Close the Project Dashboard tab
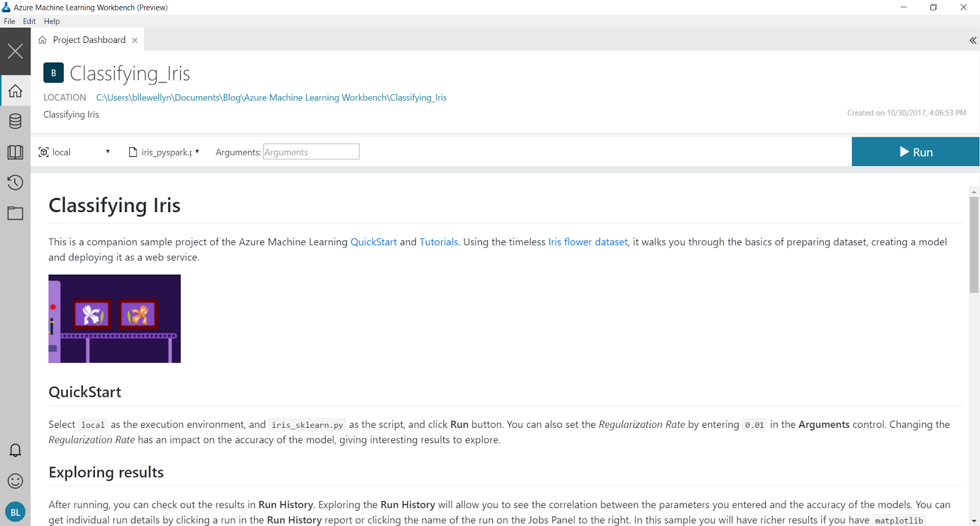This screenshot has height=526, width=980. click(135, 40)
